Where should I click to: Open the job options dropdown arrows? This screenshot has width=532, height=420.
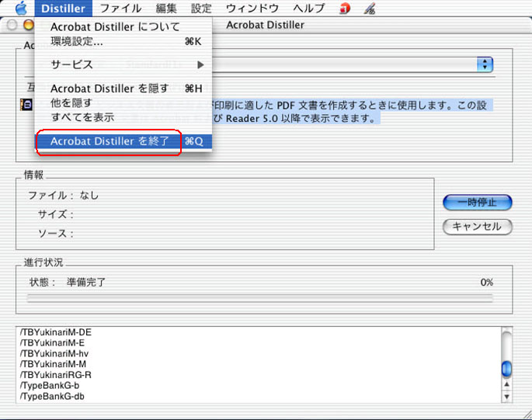click(x=485, y=64)
